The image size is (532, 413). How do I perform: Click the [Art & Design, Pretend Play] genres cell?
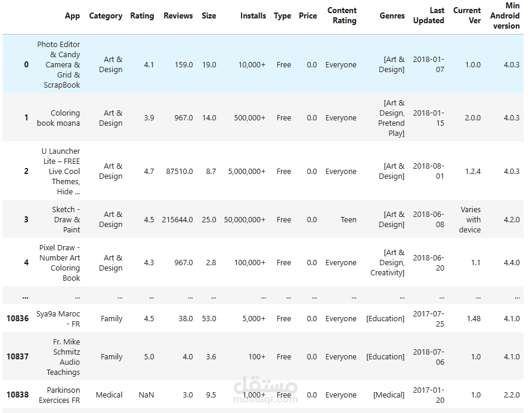pyautogui.click(x=391, y=117)
